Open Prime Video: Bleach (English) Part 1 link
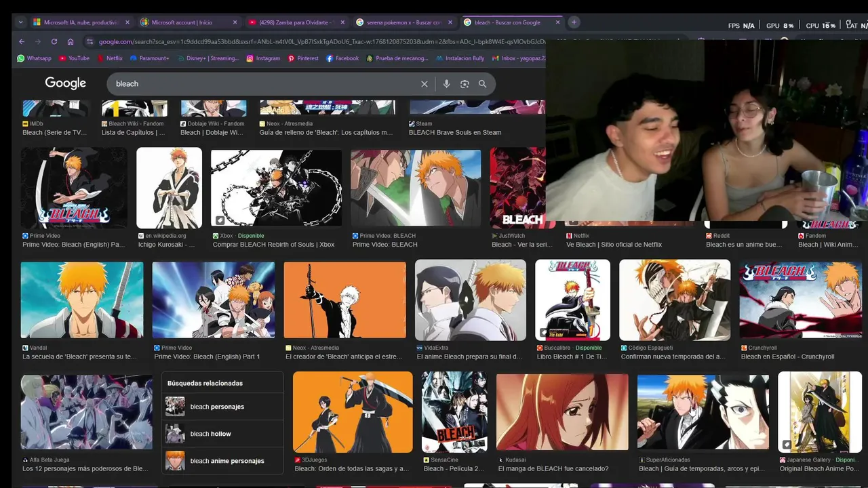This screenshot has width=868, height=488. [x=207, y=357]
